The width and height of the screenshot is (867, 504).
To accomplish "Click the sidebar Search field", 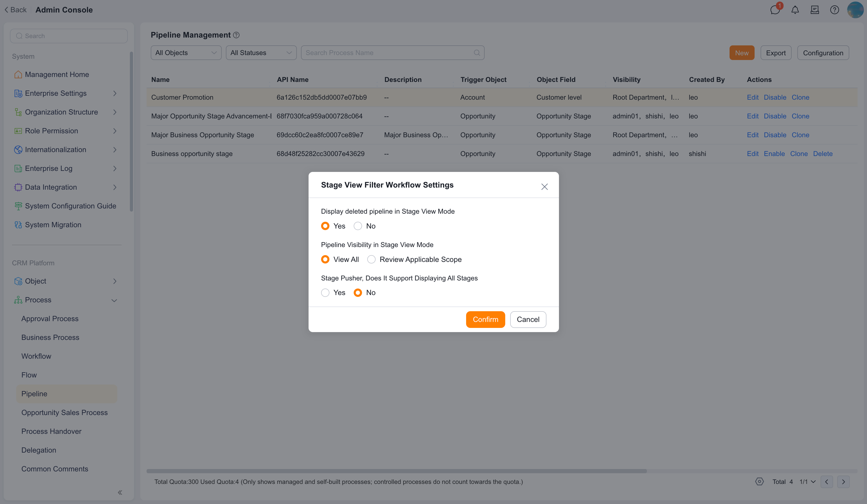I will click(x=69, y=36).
